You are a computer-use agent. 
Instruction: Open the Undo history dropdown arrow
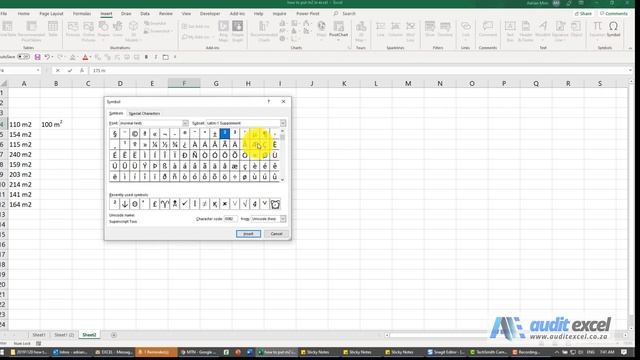(53, 57)
